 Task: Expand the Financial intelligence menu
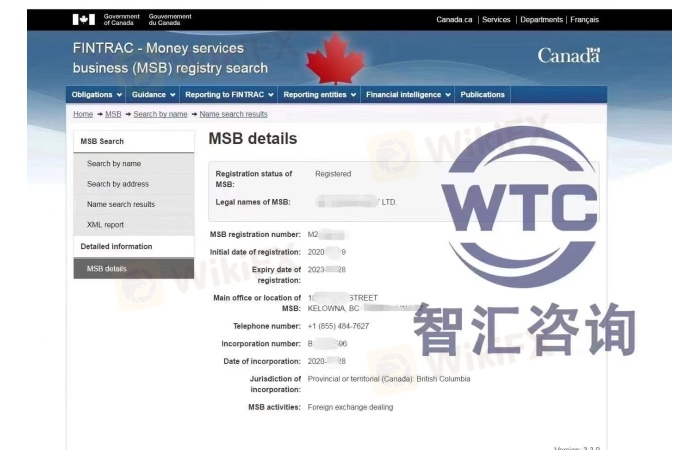pyautogui.click(x=408, y=95)
